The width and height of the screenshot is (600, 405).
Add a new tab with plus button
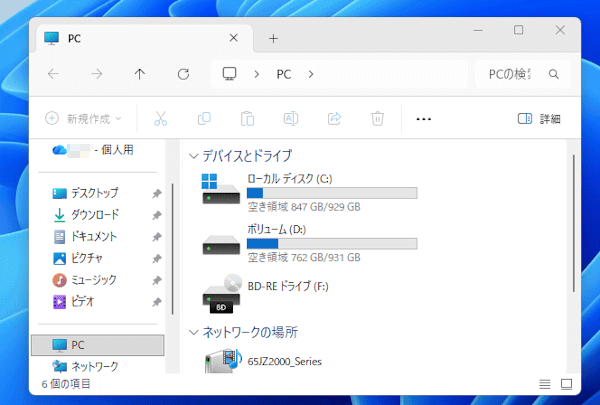click(x=273, y=38)
